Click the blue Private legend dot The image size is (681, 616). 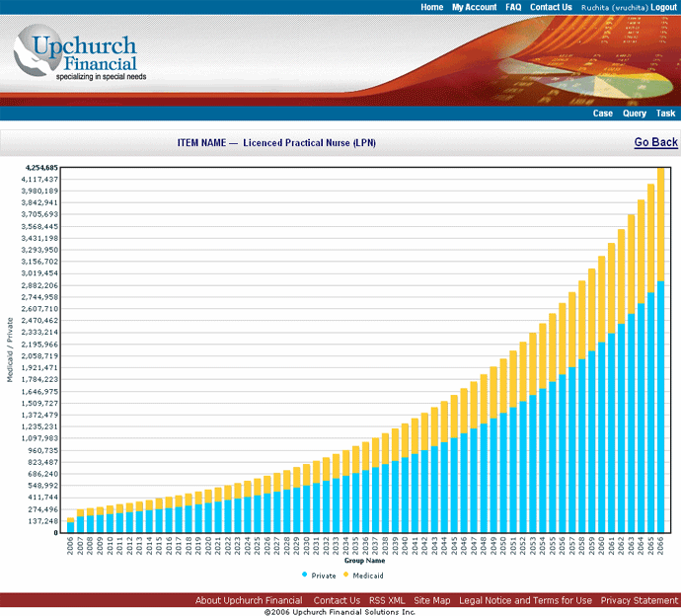(x=304, y=575)
